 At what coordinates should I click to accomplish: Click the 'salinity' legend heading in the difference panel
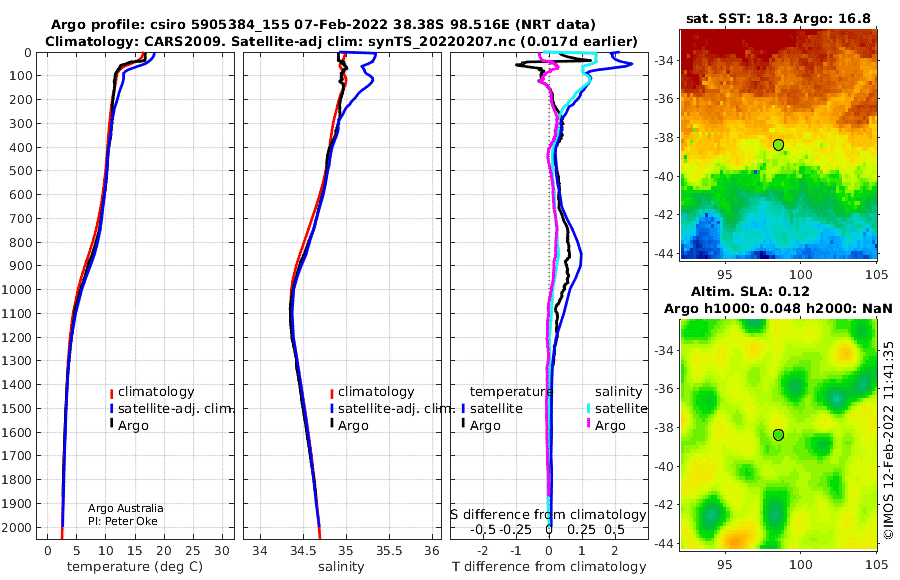click(618, 392)
